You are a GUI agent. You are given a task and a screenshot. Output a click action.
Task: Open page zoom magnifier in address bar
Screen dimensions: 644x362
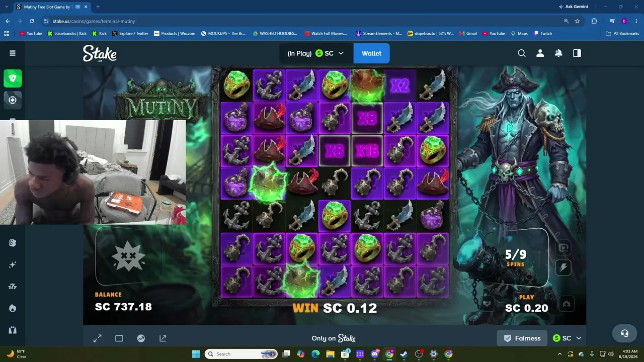(x=566, y=21)
